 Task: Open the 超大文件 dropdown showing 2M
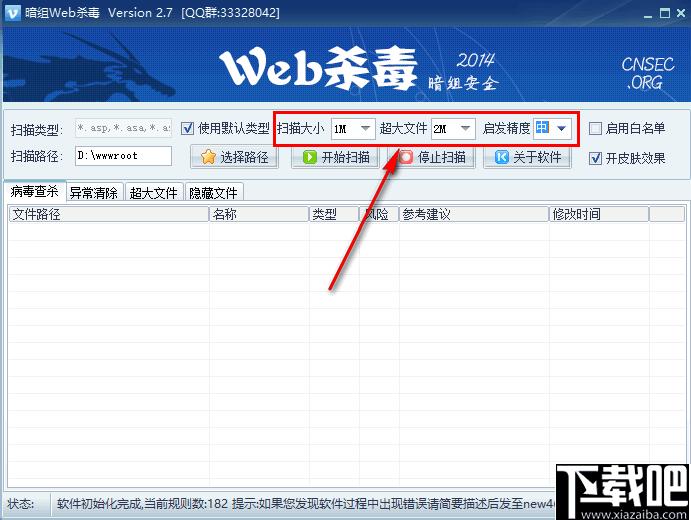pyautogui.click(x=453, y=129)
